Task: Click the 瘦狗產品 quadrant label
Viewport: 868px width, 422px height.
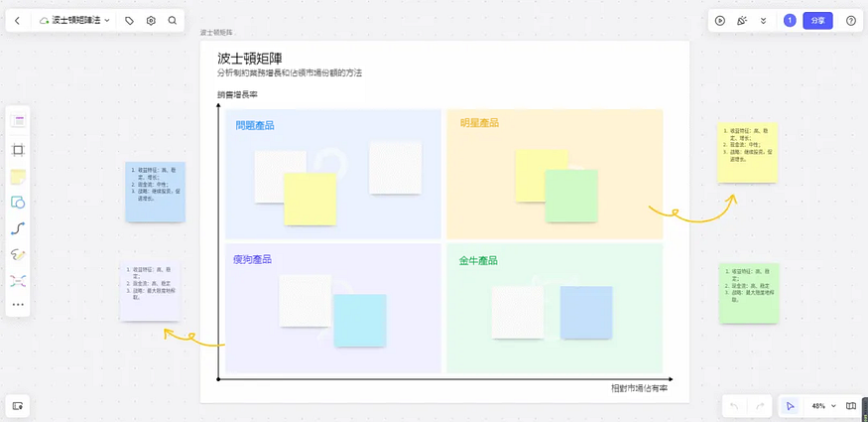Action: pos(252,259)
